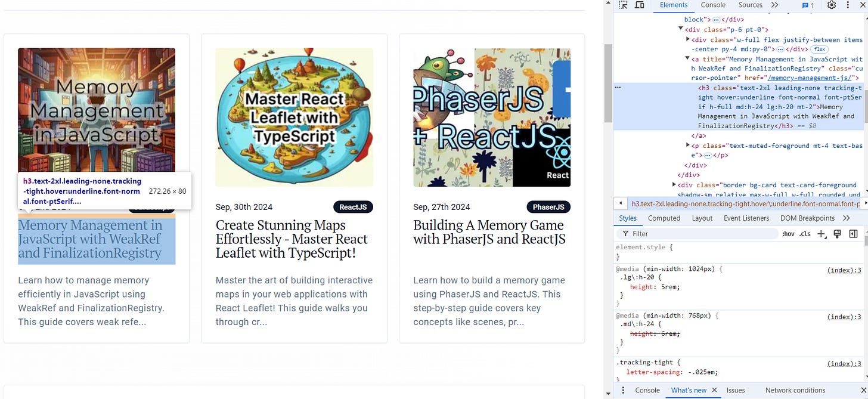Open the Computed styles tab
Viewport: 868px width, 399px height.
click(664, 218)
